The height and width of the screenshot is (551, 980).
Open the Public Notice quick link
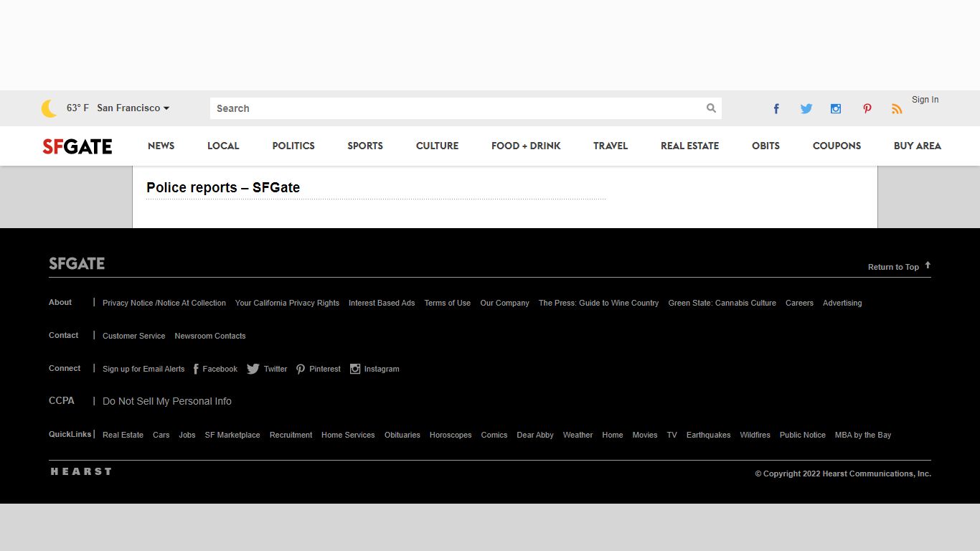[x=803, y=435]
